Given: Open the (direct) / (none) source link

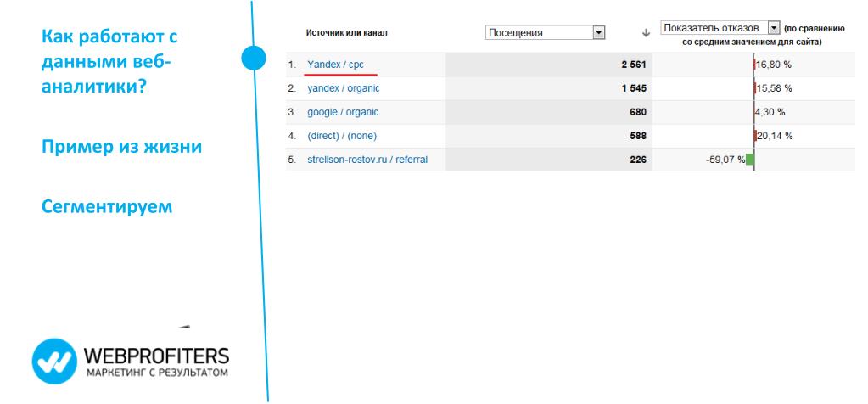Looking at the screenshot, I should click(x=342, y=136).
